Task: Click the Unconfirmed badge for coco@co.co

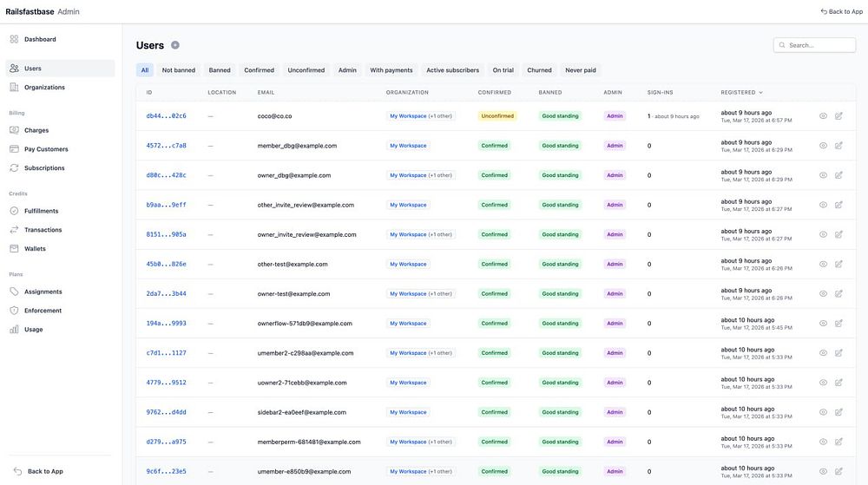Action: [x=497, y=116]
